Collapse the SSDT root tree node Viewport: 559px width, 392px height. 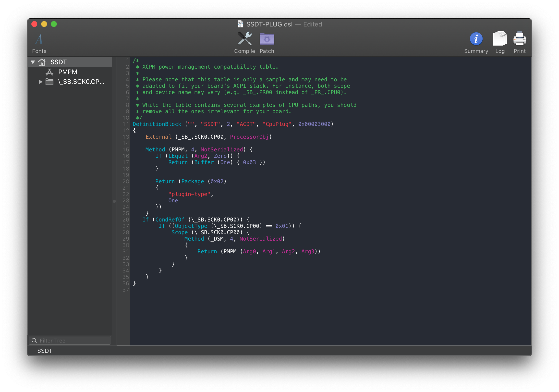(33, 62)
